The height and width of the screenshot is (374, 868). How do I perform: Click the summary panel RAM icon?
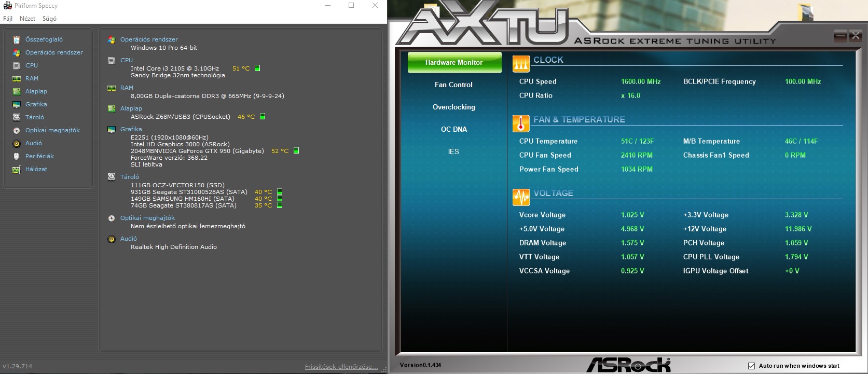point(112,88)
